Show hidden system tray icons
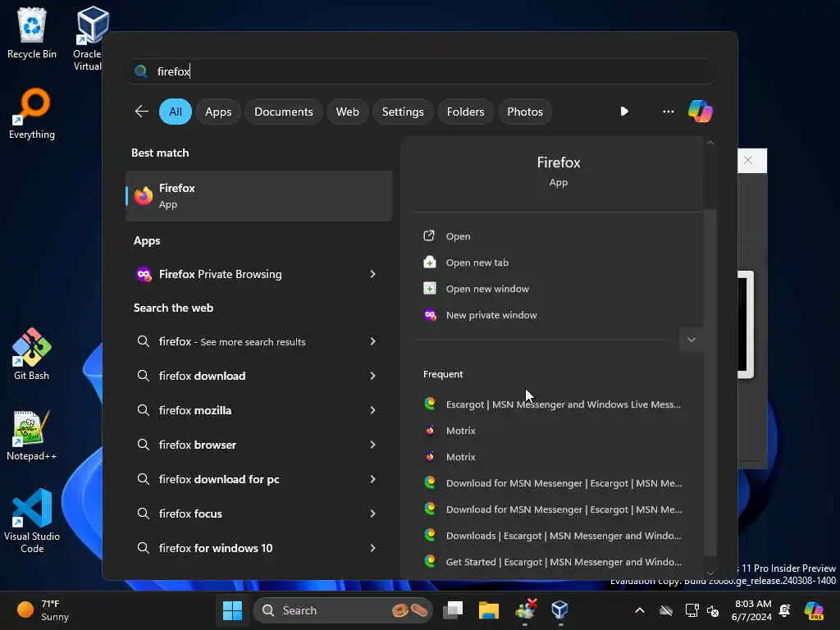840x630 pixels. [x=640, y=610]
